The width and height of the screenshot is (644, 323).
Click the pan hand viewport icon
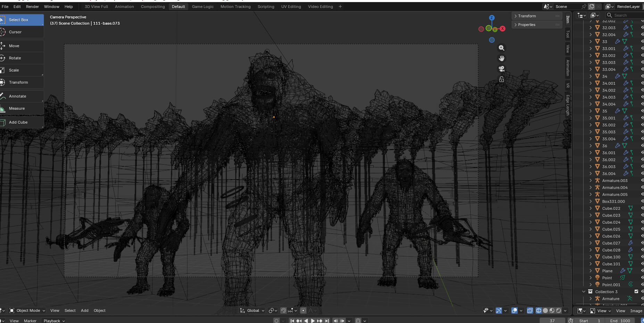pos(501,58)
